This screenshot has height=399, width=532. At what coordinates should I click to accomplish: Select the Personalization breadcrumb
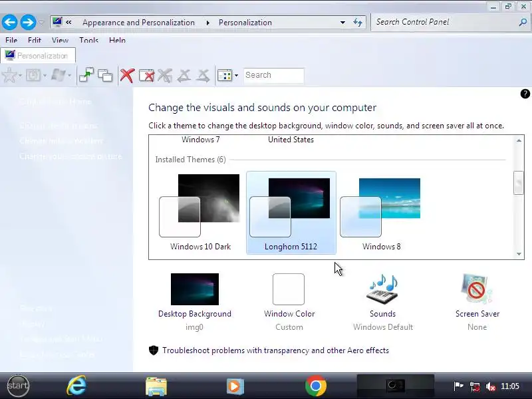tap(245, 23)
